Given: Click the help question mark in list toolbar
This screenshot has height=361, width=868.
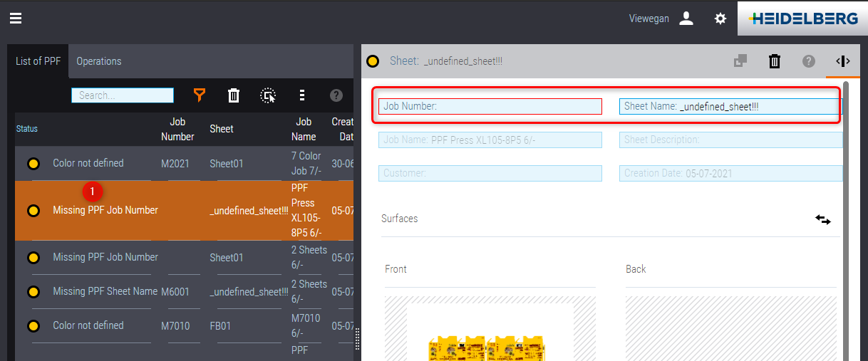Looking at the screenshot, I should [336, 95].
